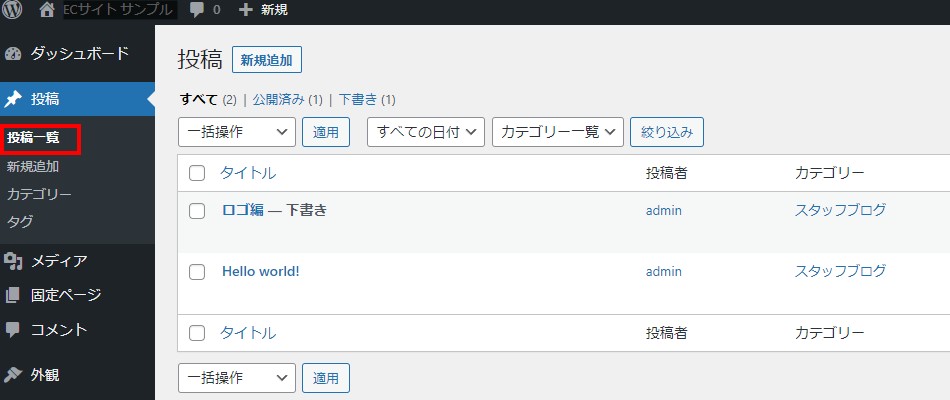This screenshot has width=950, height=400.
Task: Click the WordPress logo icon
Action: coord(13,11)
